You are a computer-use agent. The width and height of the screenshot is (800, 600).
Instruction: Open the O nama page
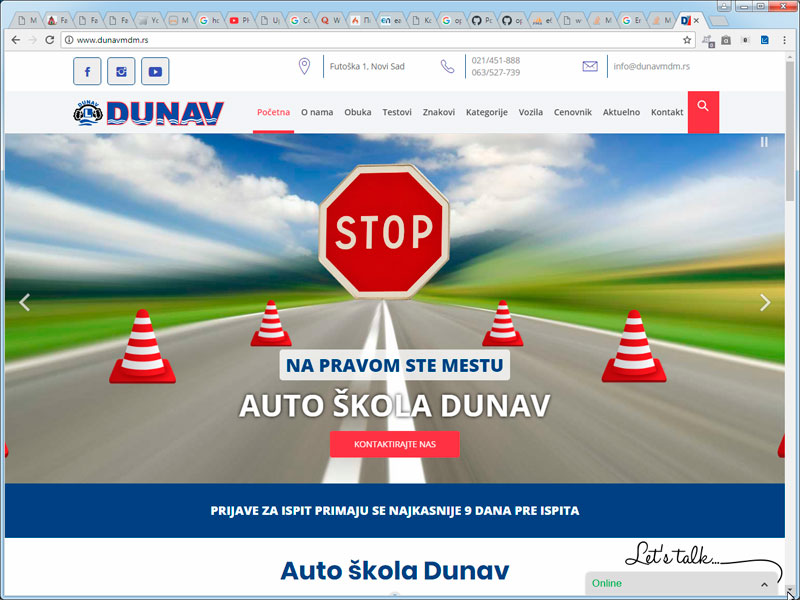pos(317,112)
